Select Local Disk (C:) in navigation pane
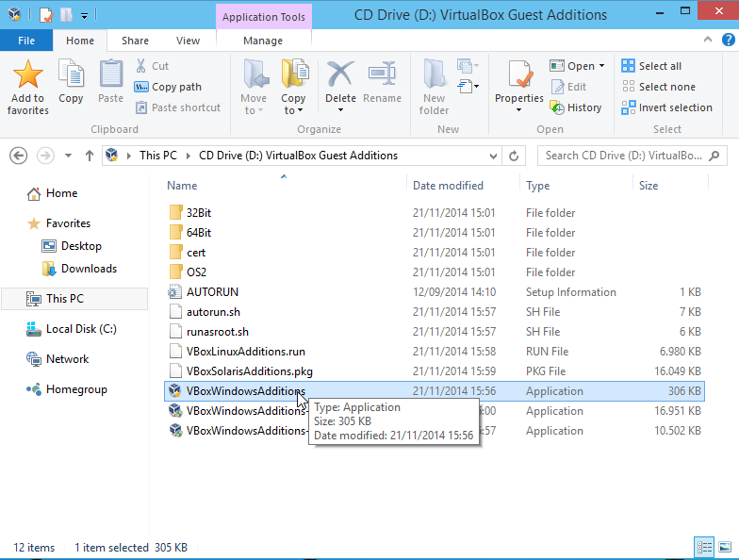The width and height of the screenshot is (739, 560). coord(72,329)
